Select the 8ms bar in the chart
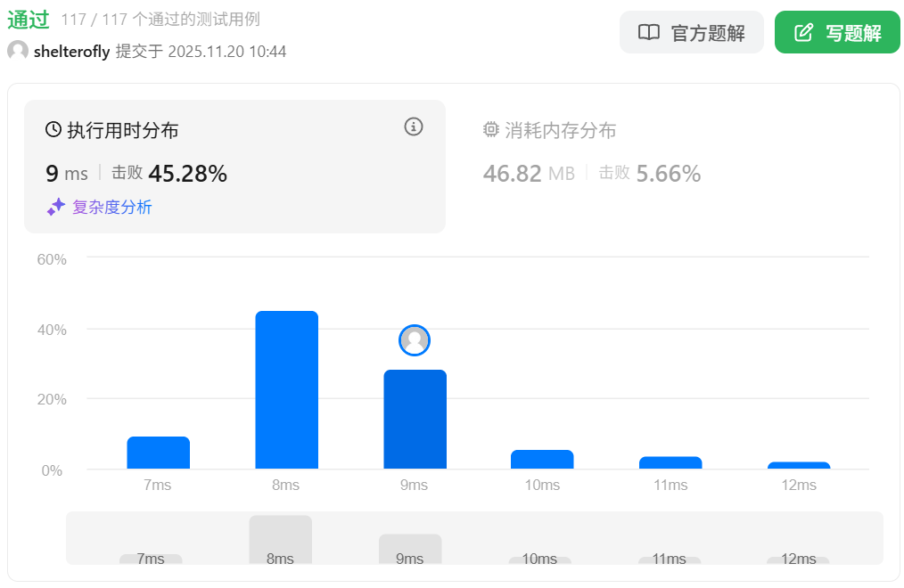The height and width of the screenshot is (588, 904). (286, 389)
